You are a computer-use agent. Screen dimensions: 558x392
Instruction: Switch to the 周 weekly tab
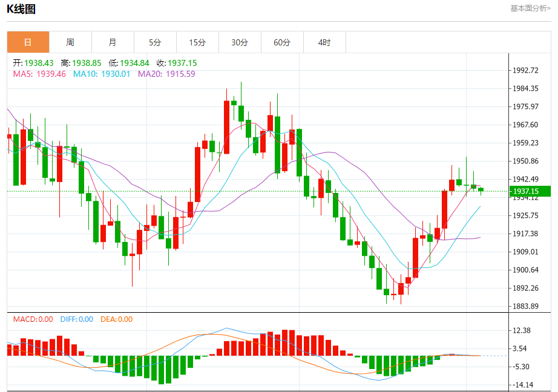click(70, 42)
